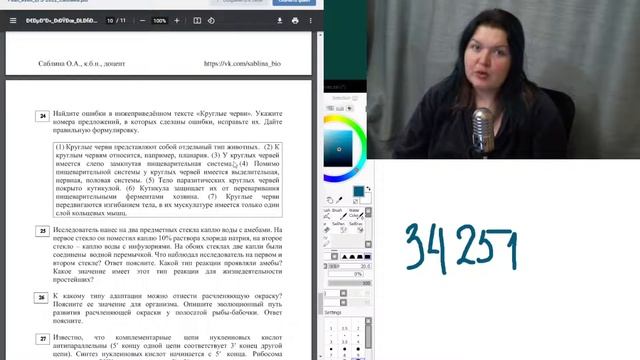Choose the first brush edge shape
640x360 pixels.
pyautogui.click(x=345, y=256)
